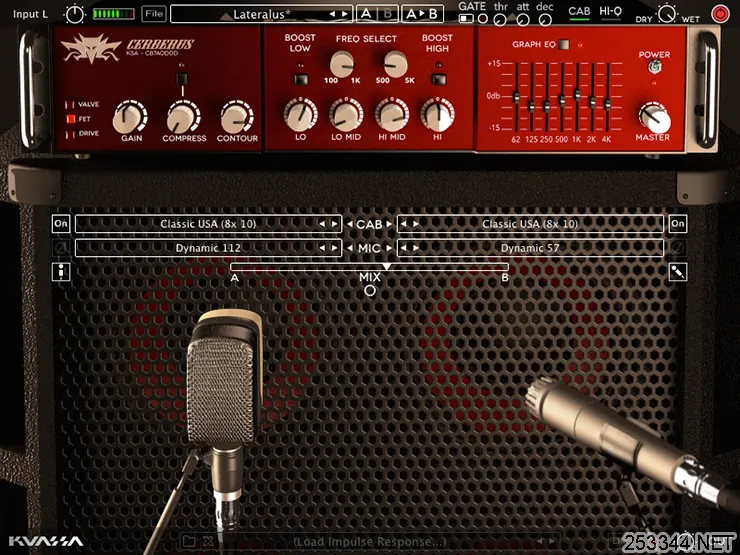The width and height of the screenshot is (740, 555).
Task: Select next mic B after Dynamic 57
Action: (x=416, y=248)
